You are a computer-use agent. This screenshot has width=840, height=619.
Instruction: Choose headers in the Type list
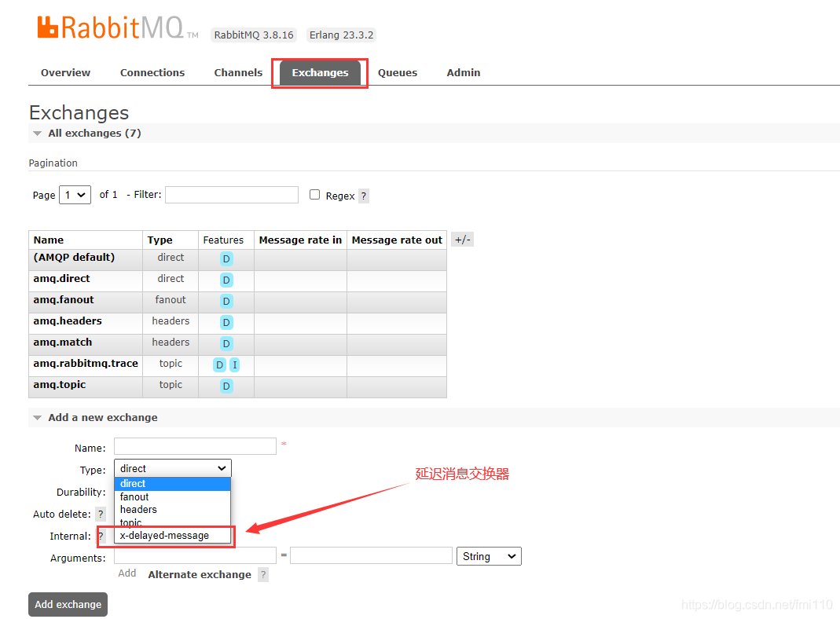(x=173, y=510)
